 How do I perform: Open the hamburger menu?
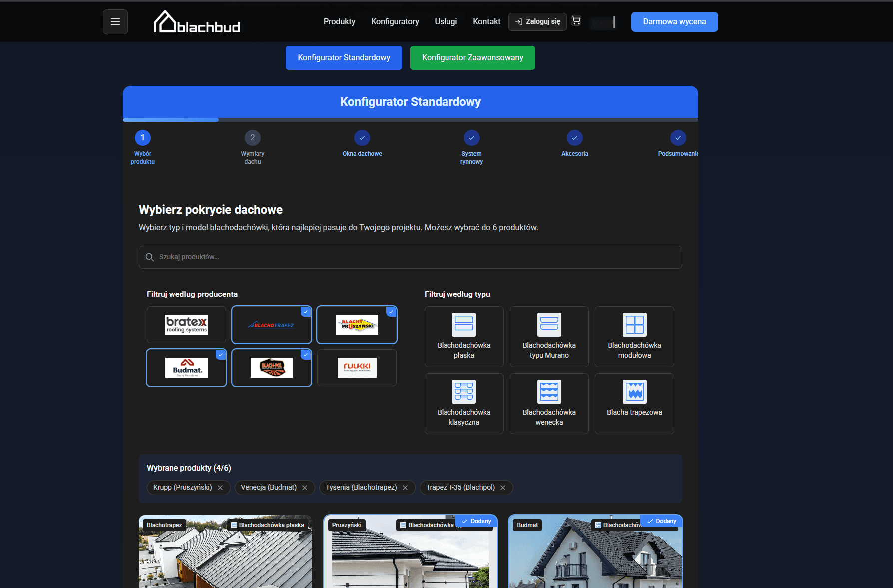[x=115, y=22]
